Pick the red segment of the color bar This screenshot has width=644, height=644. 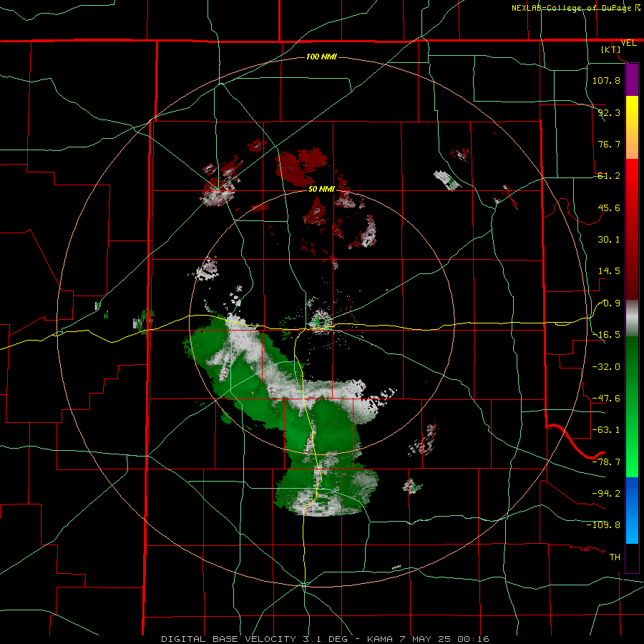coord(632,229)
